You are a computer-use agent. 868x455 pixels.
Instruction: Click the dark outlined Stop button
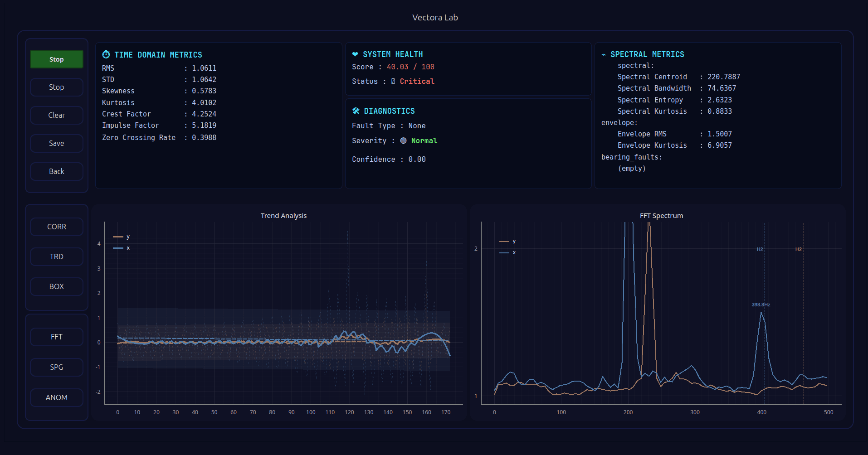click(x=57, y=87)
